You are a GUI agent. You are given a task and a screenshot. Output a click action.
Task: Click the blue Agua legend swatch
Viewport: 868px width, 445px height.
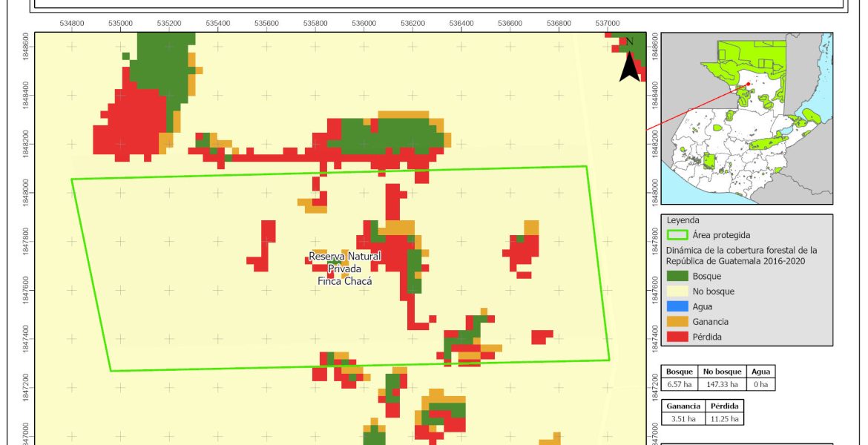point(676,307)
